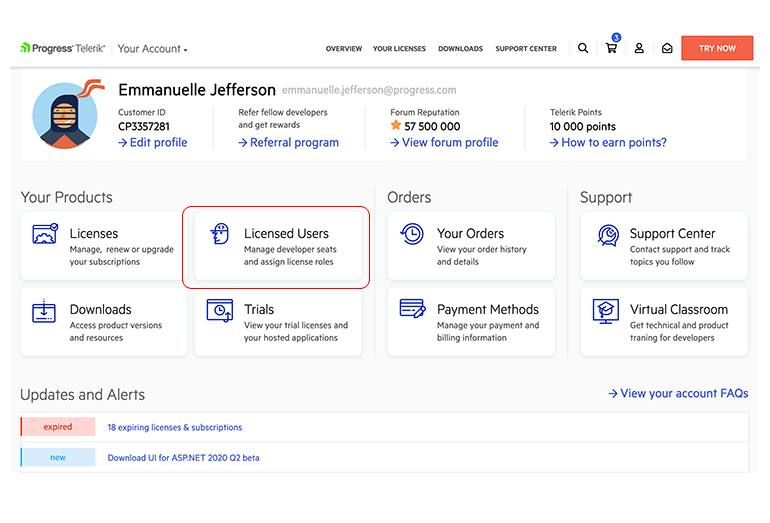Open the shopping cart icon
The image size is (770, 523).
(x=611, y=48)
